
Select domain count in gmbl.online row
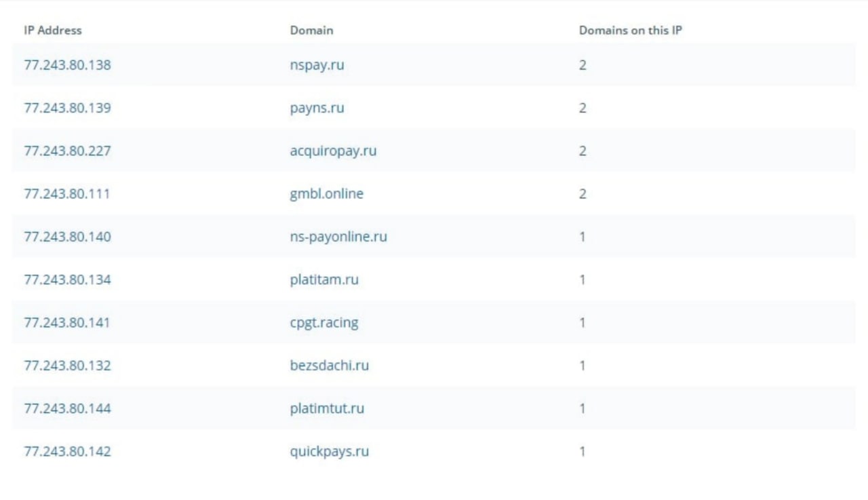click(x=583, y=194)
